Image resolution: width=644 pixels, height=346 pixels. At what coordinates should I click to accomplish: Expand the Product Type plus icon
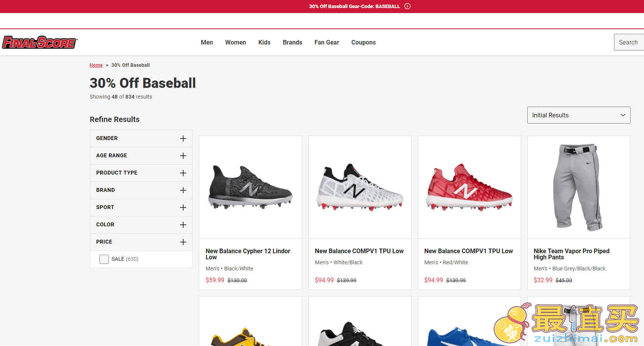(183, 173)
